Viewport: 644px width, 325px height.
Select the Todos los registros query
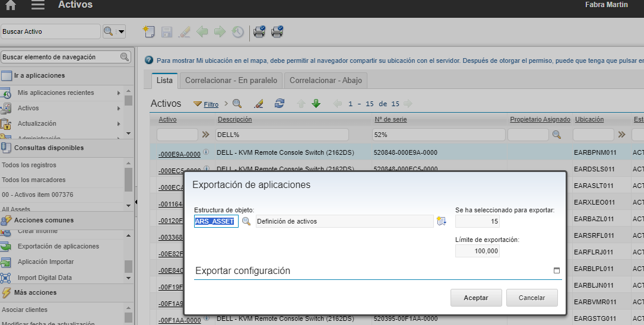point(29,165)
